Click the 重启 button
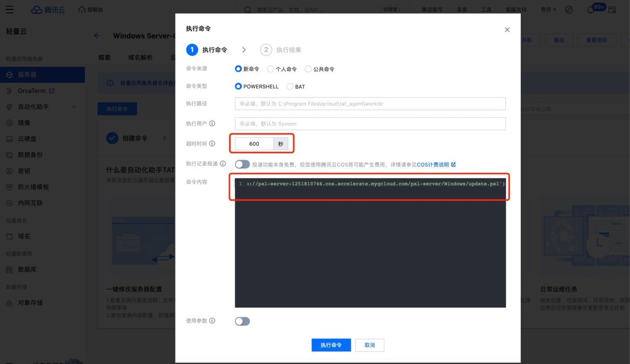The image size is (630, 364). (x=559, y=40)
